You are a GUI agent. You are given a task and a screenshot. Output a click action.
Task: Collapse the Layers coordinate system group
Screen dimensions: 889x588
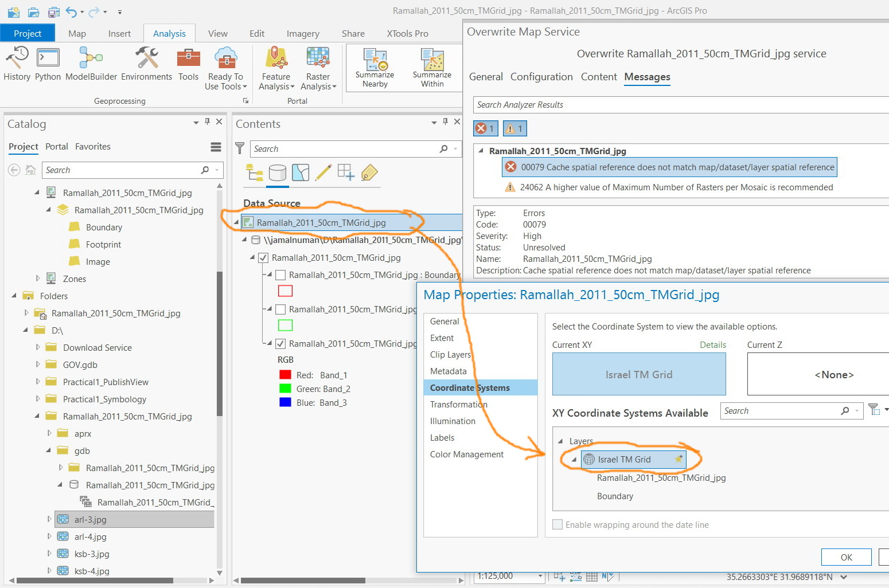[x=560, y=441]
